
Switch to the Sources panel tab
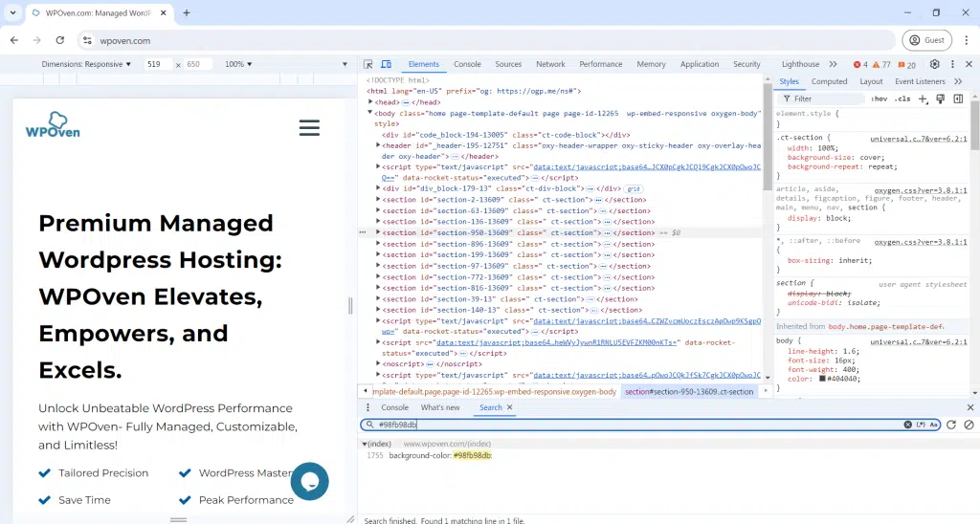pyautogui.click(x=508, y=64)
